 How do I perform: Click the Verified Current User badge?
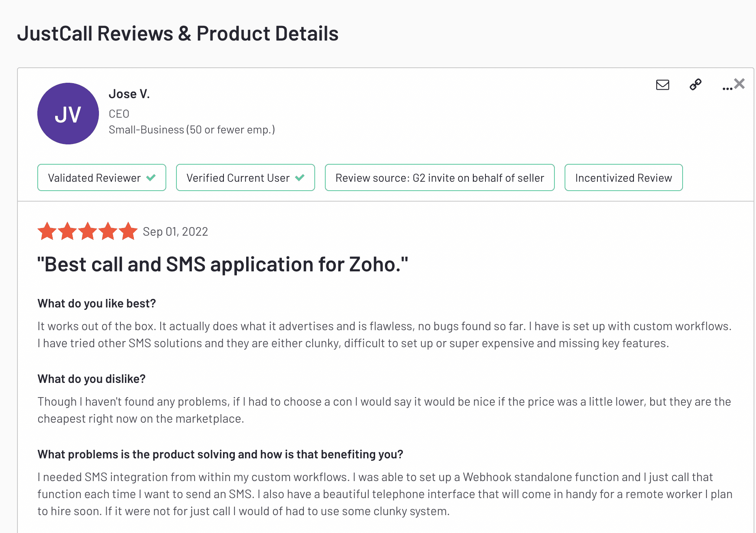click(245, 178)
